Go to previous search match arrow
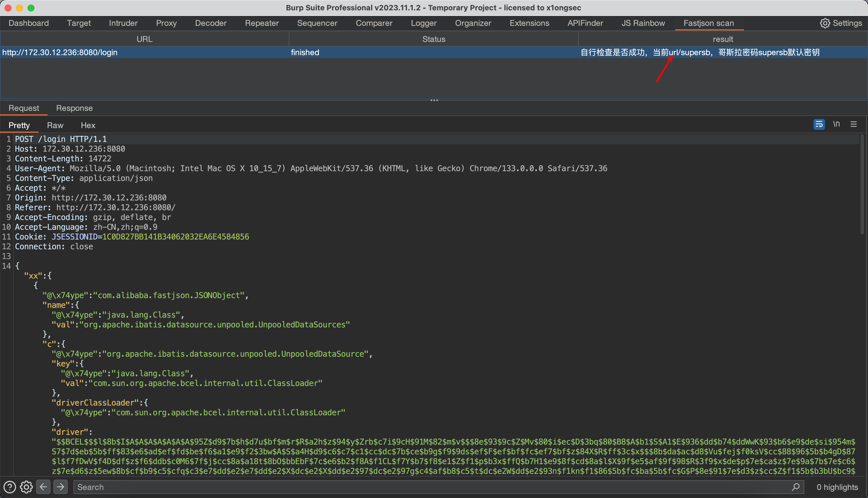The height and width of the screenshot is (498, 868). [43, 487]
